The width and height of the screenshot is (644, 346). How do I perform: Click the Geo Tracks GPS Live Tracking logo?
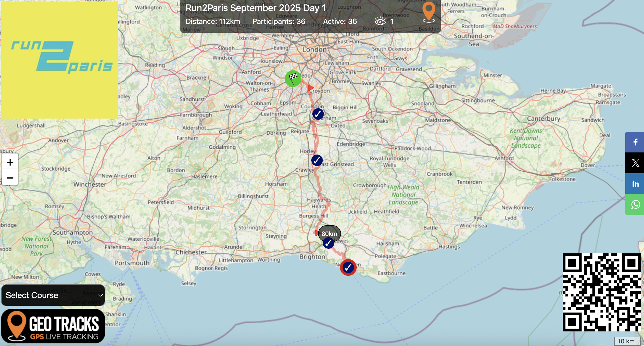coord(53,326)
